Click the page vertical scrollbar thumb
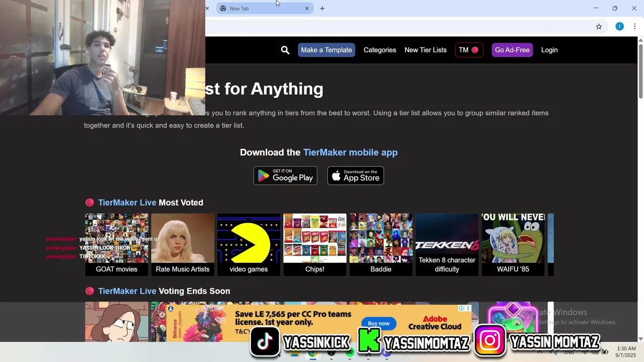Image resolution: width=644 pixels, height=362 pixels. tap(640, 71)
